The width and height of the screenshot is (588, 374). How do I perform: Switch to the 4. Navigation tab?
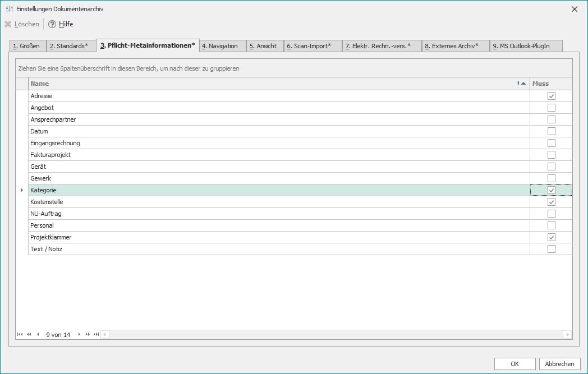223,46
